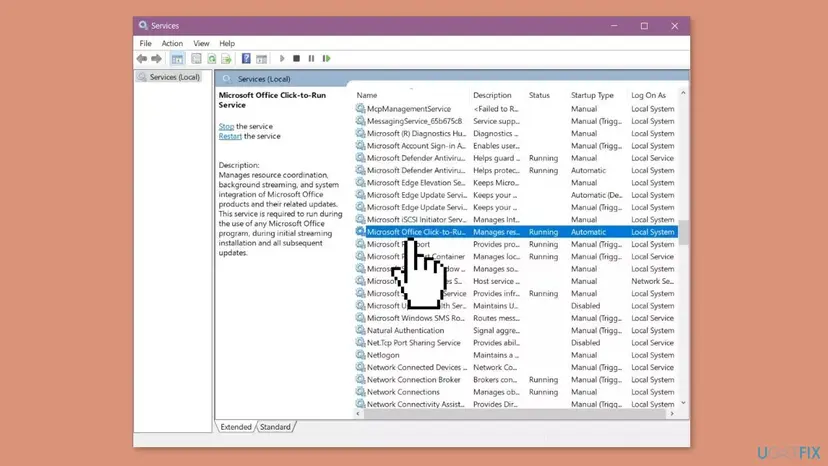The image size is (828, 466).
Task: Select the Microsoft iSCSI Initiator Service row
Action: pyautogui.click(x=516, y=220)
